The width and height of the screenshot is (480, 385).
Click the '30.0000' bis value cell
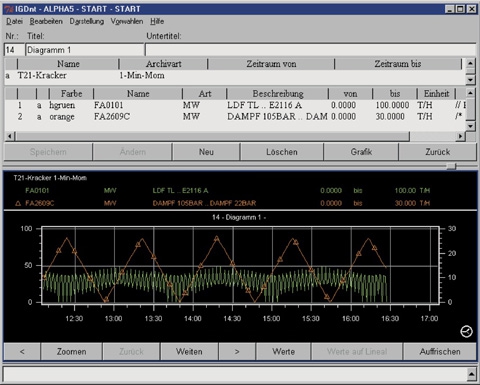pyautogui.click(x=390, y=117)
